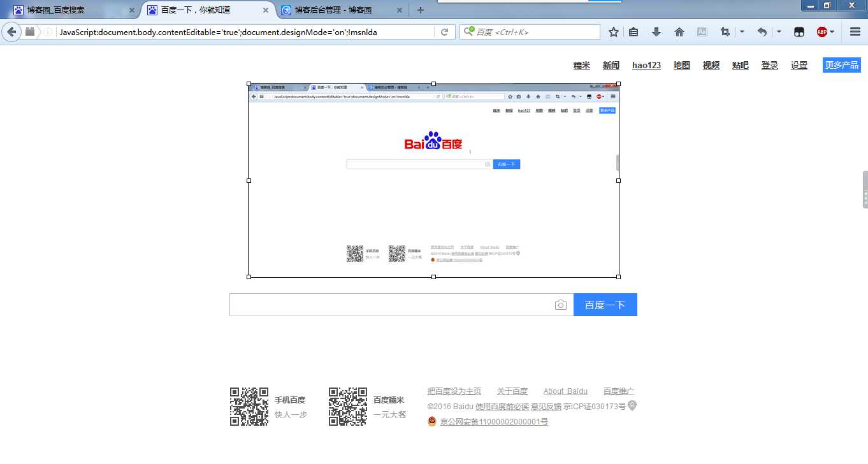The width and height of the screenshot is (868, 464).
Task: Open the Firefox hamburger menu
Action: point(855,32)
